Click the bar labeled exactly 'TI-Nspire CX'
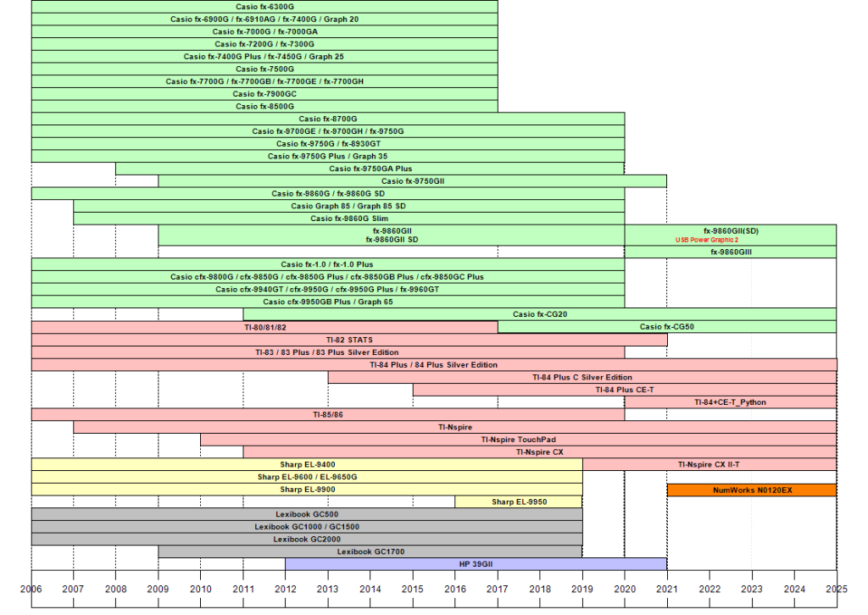The image size is (868, 615). click(540, 452)
